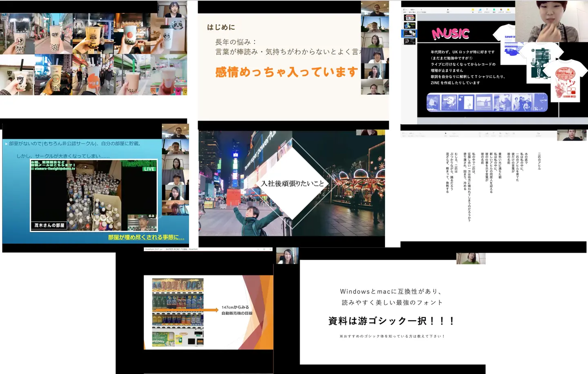Select the fourth slide thumbnail in Keynote navigator
The width and height of the screenshot is (588, 374).
click(x=410, y=41)
